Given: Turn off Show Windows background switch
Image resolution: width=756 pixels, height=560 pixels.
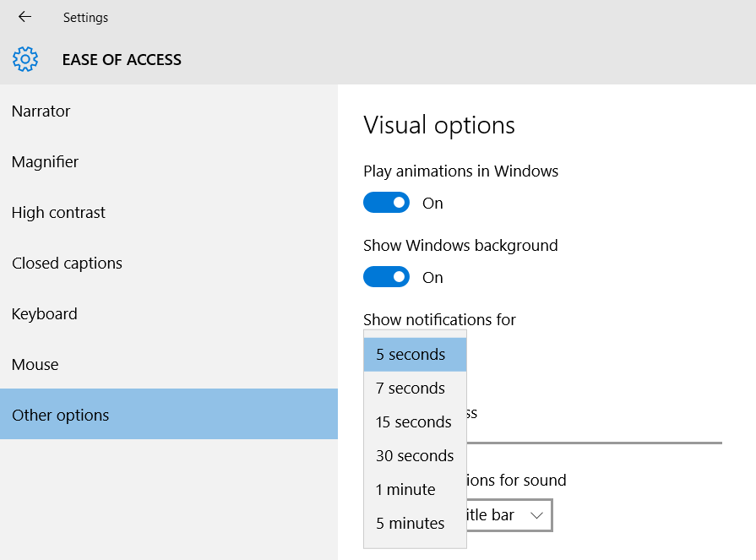Looking at the screenshot, I should coord(386,277).
